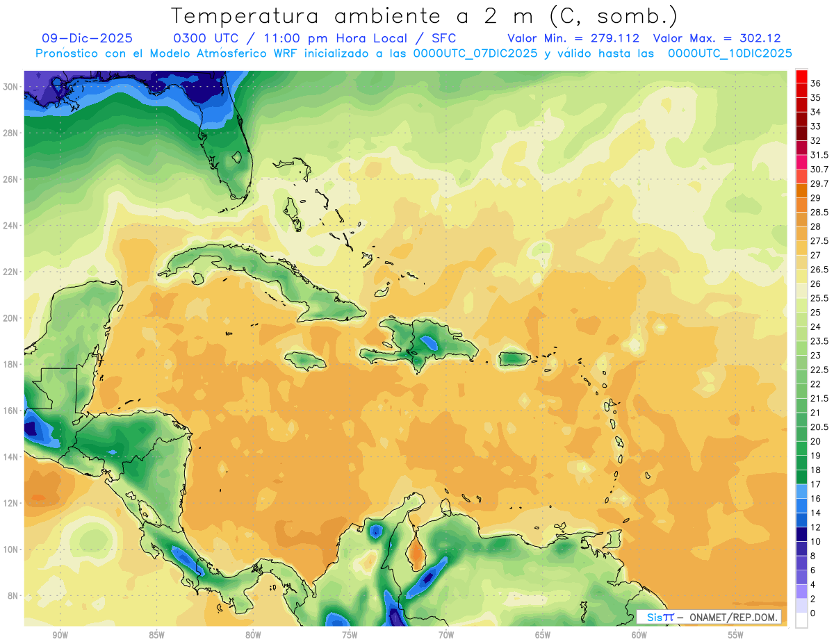
Task: Click the '70W' longitude axis label
Action: coord(446,635)
